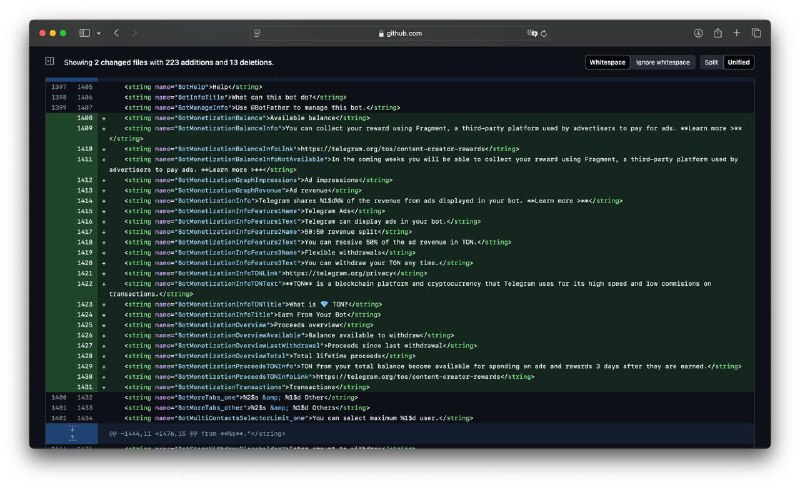Click the BotMonetizationOverviewAvailable line

click(289, 336)
